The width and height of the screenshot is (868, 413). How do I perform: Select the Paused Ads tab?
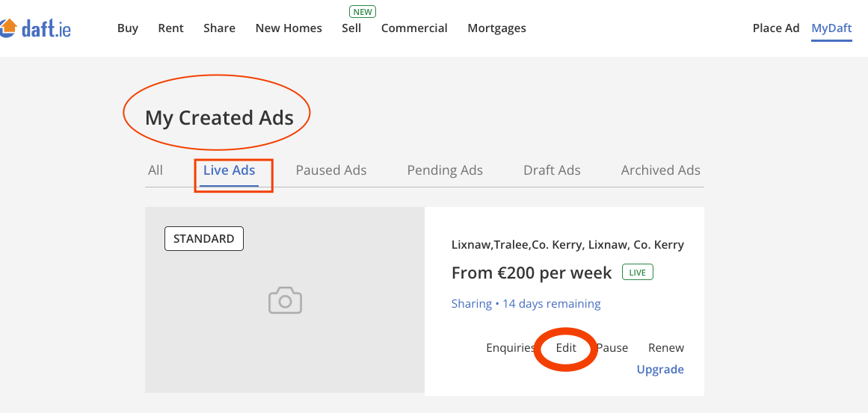[x=331, y=170]
